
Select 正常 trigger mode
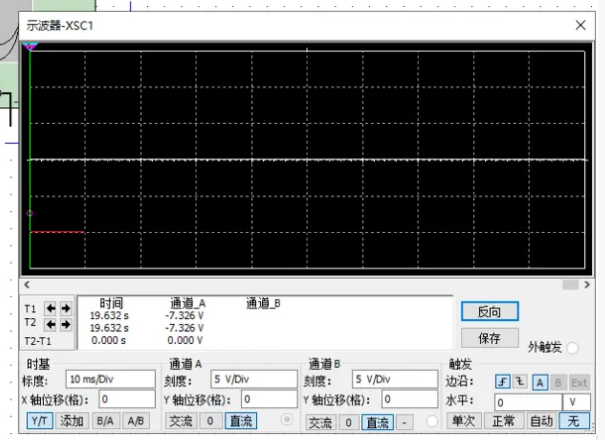504,421
